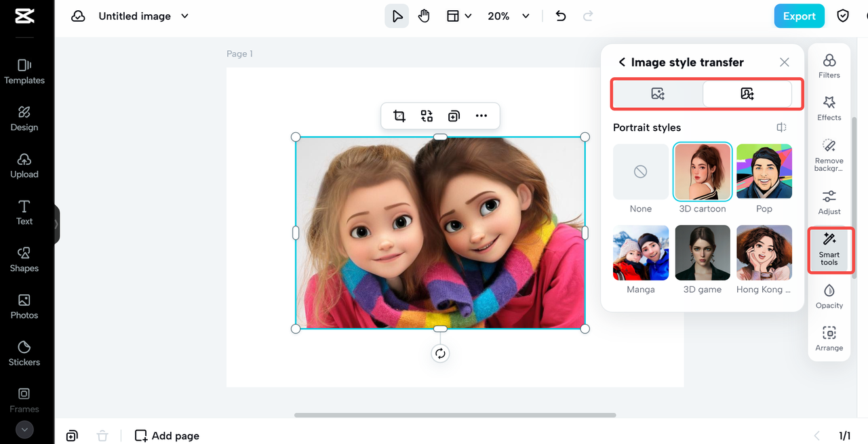Expand more sidebar items with down chevron
This screenshot has height=444, width=868.
pyautogui.click(x=24, y=429)
